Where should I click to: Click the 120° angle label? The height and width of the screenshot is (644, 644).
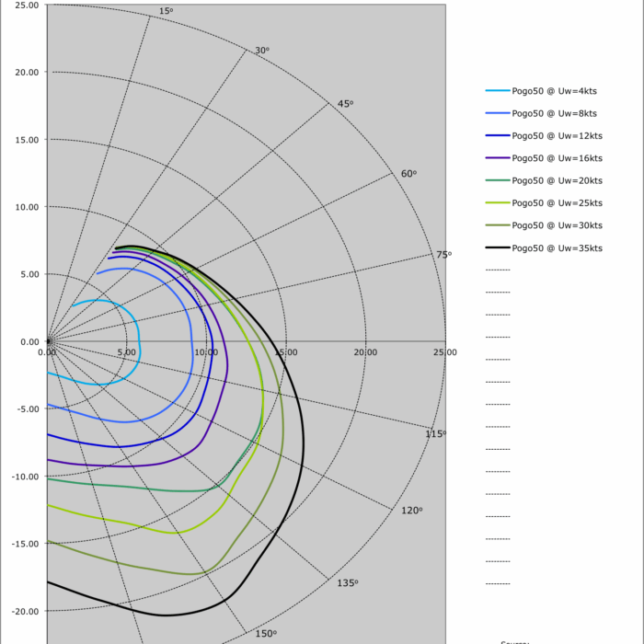click(x=411, y=511)
